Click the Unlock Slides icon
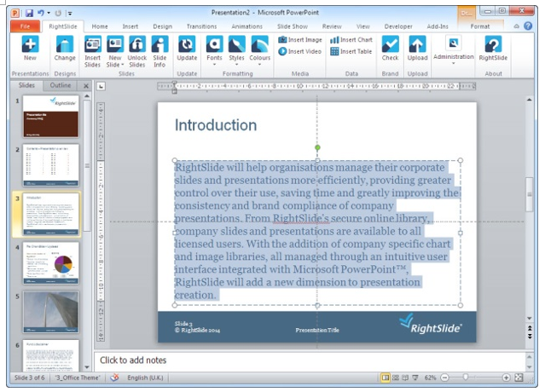 tap(137, 51)
